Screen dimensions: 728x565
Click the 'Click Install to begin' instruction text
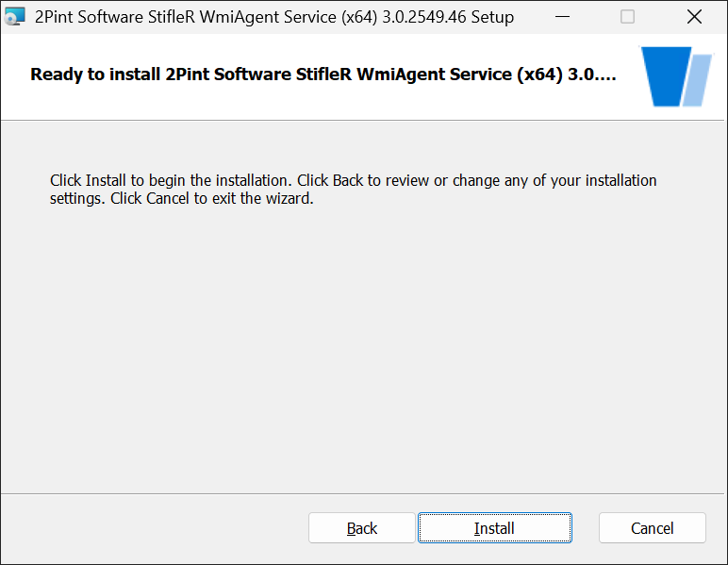(353, 180)
